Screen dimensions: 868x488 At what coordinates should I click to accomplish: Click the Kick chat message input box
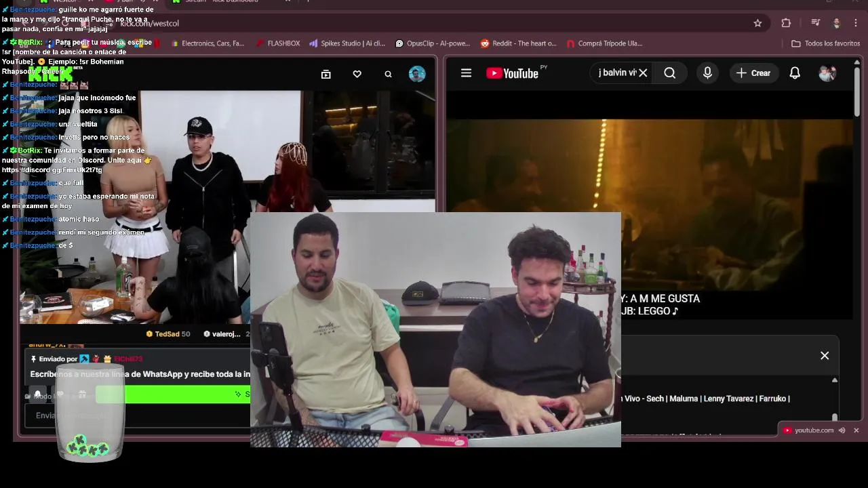(138, 415)
